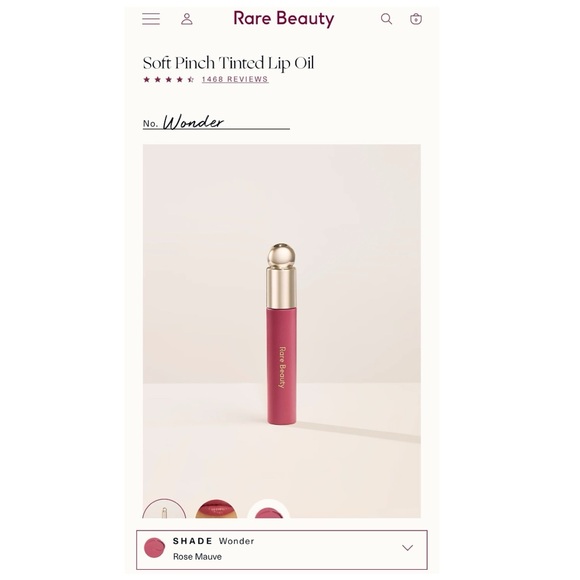Select the shade swatch smear thumbnail
The image size is (580, 580).
click(269, 509)
